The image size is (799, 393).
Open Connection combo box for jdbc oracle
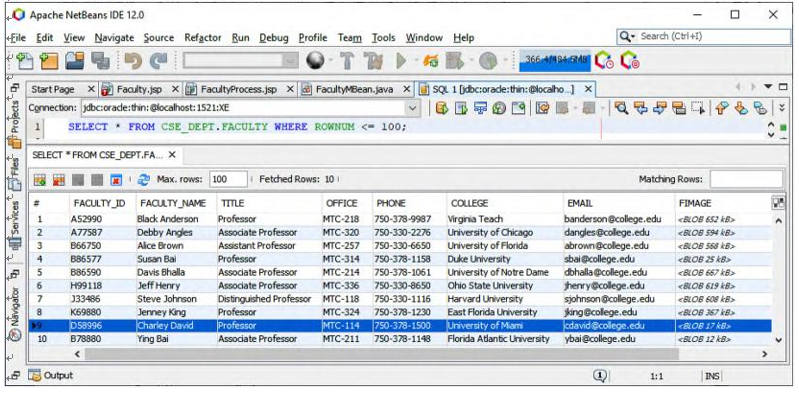coord(250,108)
